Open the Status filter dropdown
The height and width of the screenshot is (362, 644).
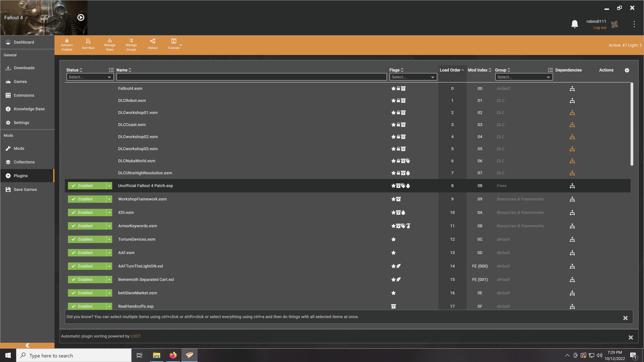(x=90, y=77)
